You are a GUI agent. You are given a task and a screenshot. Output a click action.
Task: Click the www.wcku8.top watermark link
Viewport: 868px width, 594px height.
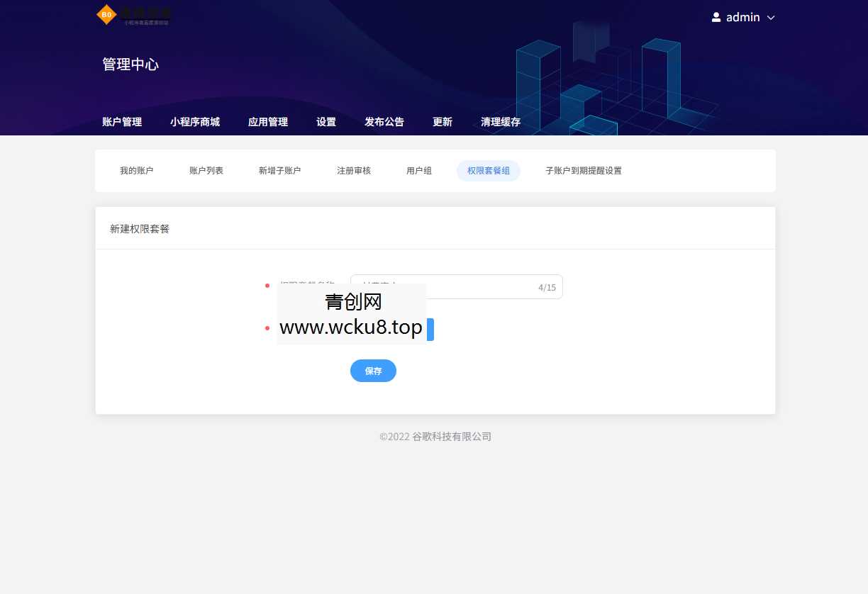[351, 327]
